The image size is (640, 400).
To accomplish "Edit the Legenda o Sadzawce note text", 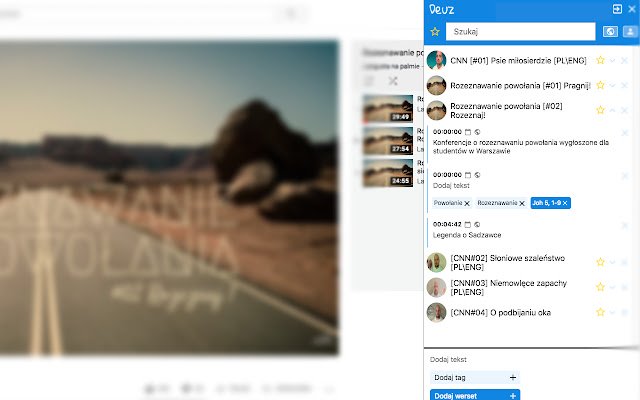I will click(467, 235).
